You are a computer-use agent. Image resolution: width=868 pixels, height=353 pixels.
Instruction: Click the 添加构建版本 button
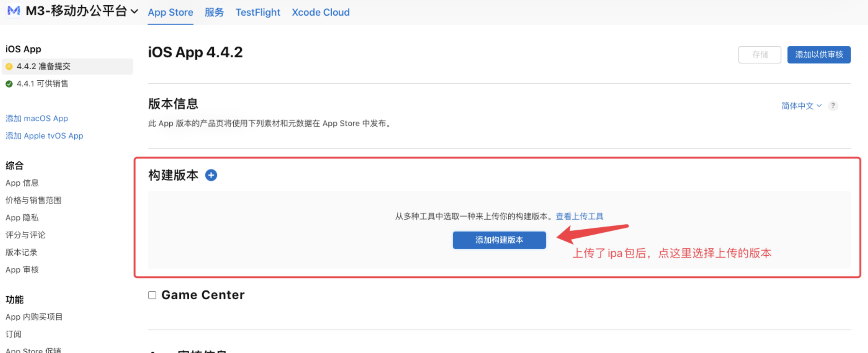coord(499,240)
